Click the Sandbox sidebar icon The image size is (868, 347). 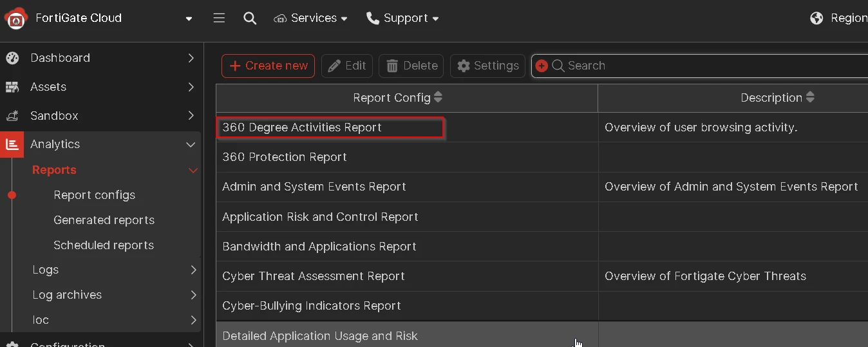click(x=12, y=116)
